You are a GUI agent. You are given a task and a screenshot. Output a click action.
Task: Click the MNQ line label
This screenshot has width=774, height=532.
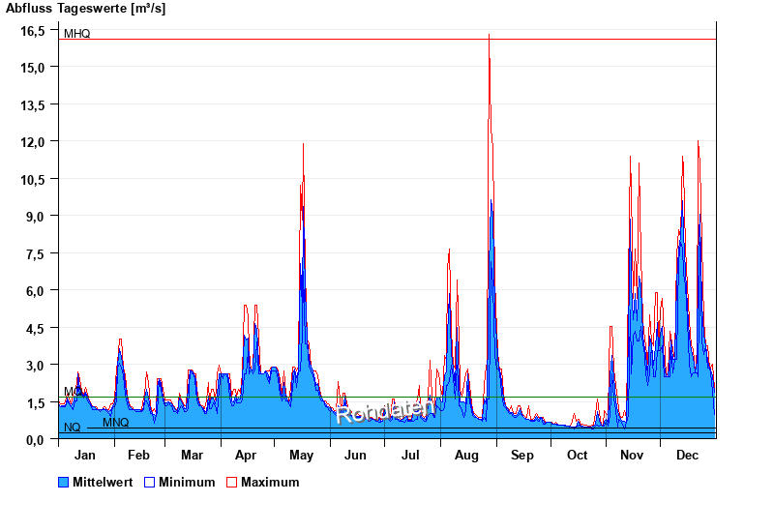[115, 423]
